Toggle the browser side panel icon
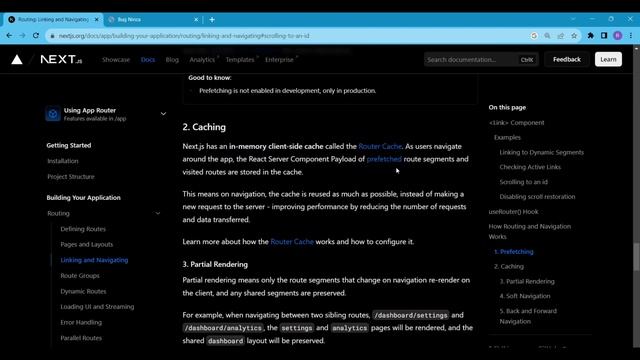Viewport: 640px width, 360px height. pos(604,36)
